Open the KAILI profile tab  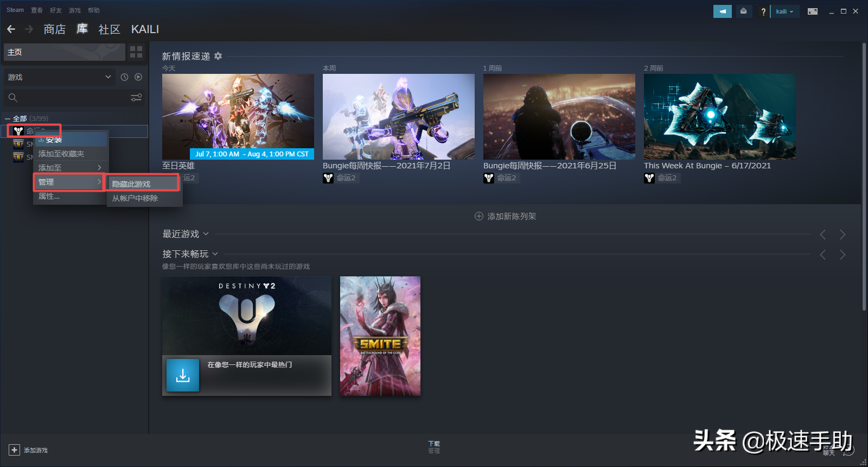[145, 29]
